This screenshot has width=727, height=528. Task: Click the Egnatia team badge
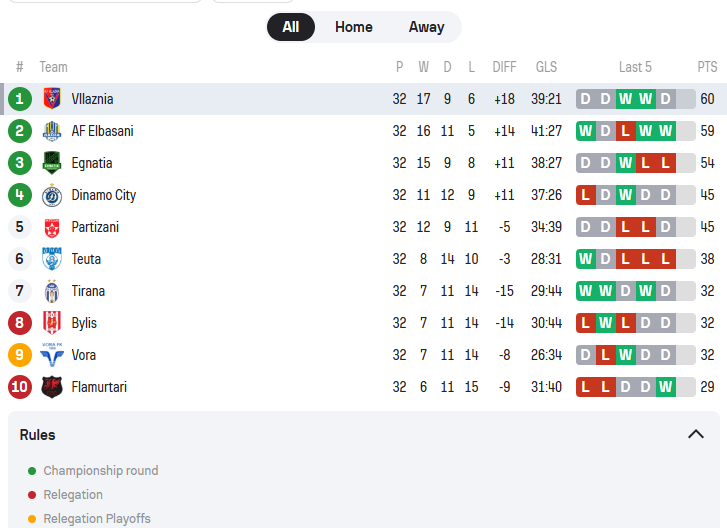click(x=52, y=163)
